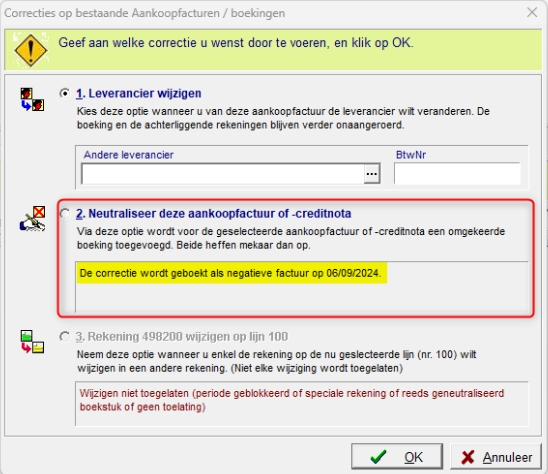Open supplier lookup via the ellipsis button
Screen dimensions: 548x474
pyautogui.click(x=372, y=174)
